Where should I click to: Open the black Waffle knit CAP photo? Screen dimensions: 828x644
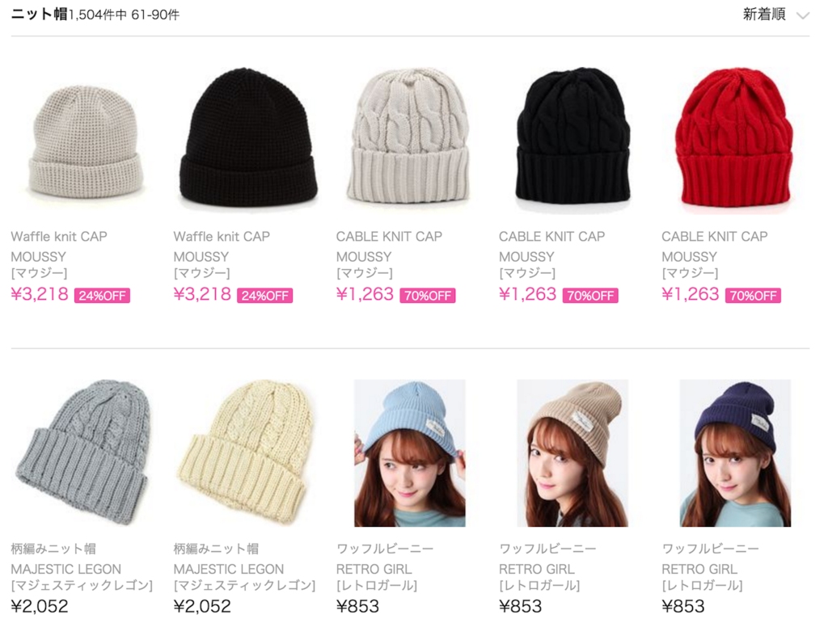coord(248,137)
